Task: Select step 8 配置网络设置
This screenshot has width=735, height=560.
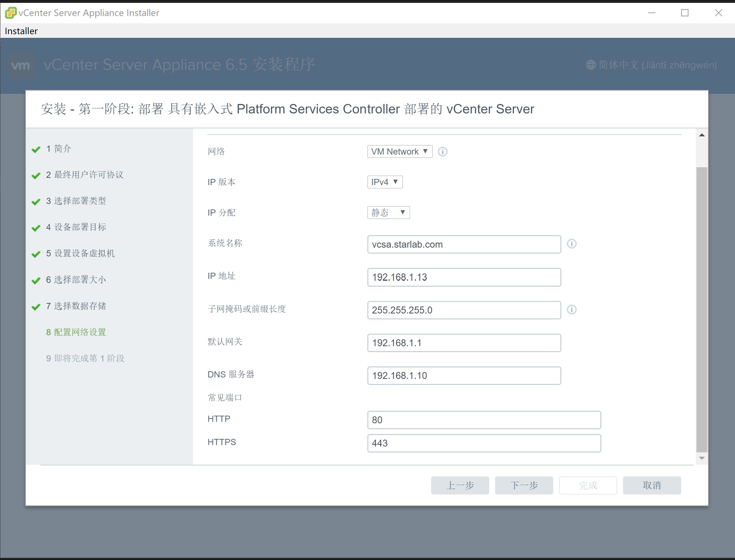Action: tap(76, 332)
